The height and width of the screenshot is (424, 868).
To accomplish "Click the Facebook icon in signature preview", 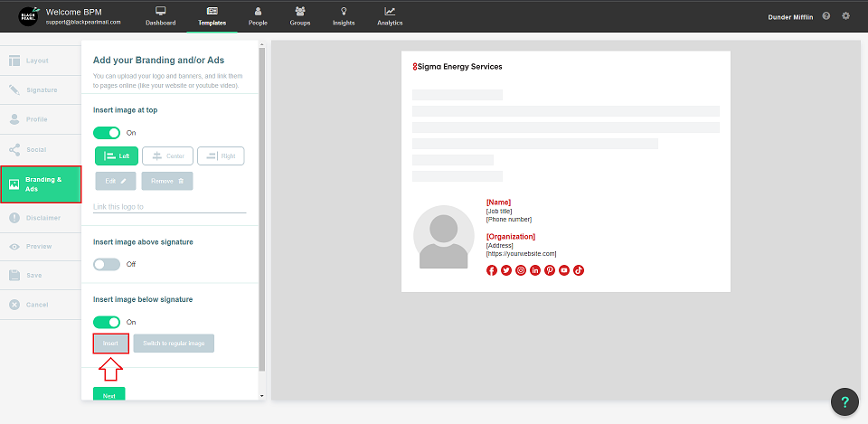I will (492, 270).
